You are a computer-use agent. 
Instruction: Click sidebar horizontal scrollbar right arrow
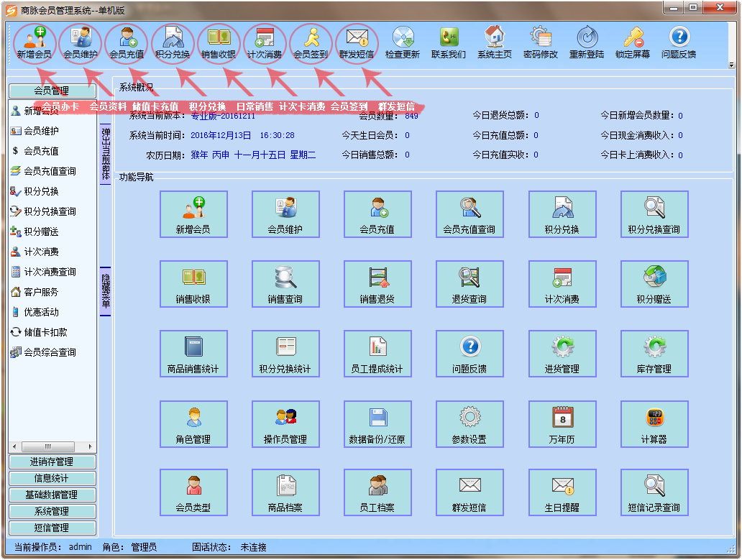90,446
